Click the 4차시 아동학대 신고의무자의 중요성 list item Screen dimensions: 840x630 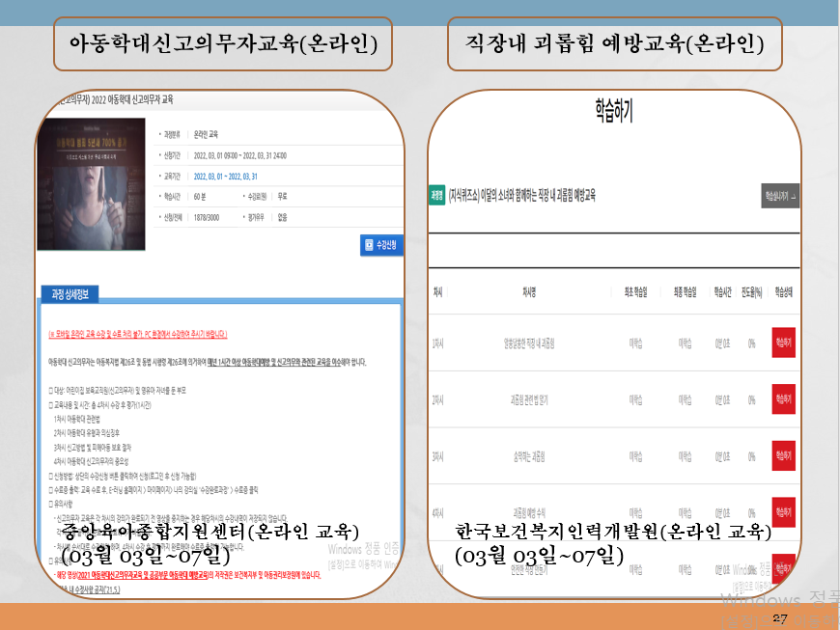click(x=91, y=461)
